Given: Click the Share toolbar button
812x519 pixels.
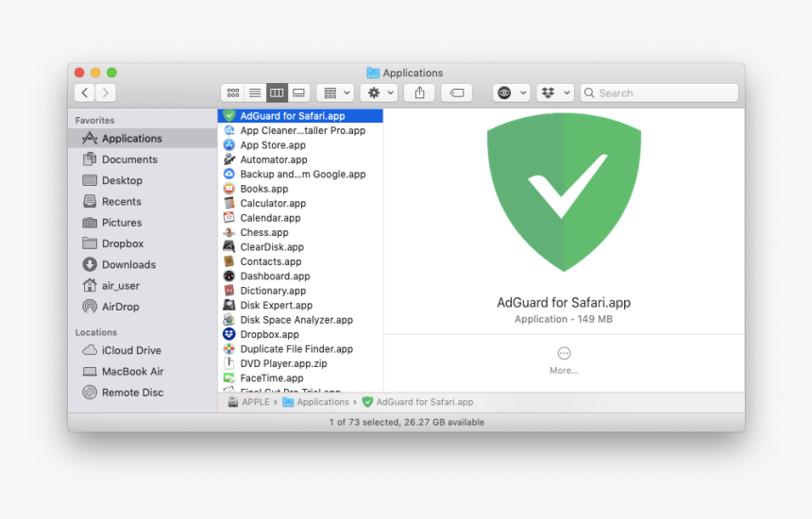Looking at the screenshot, I should pyautogui.click(x=420, y=92).
